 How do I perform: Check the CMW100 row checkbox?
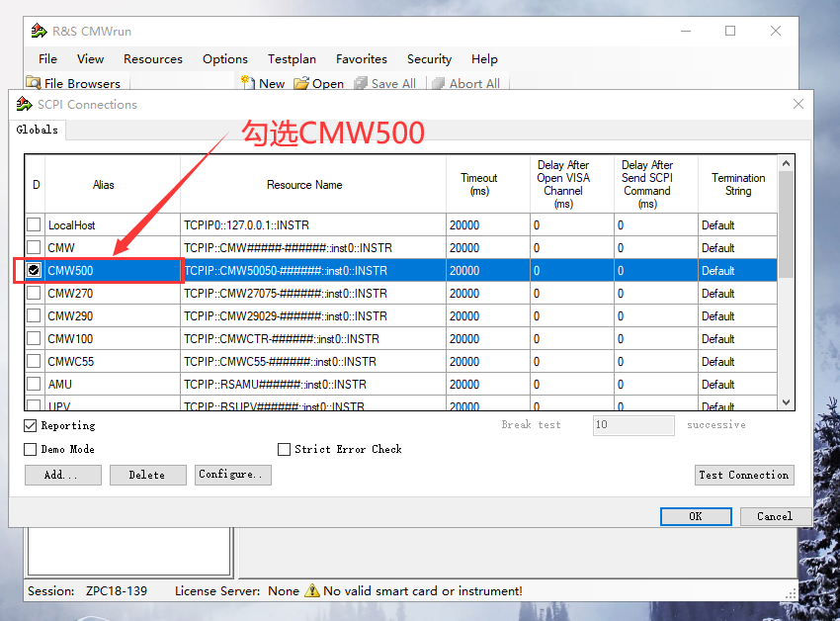pos(34,338)
